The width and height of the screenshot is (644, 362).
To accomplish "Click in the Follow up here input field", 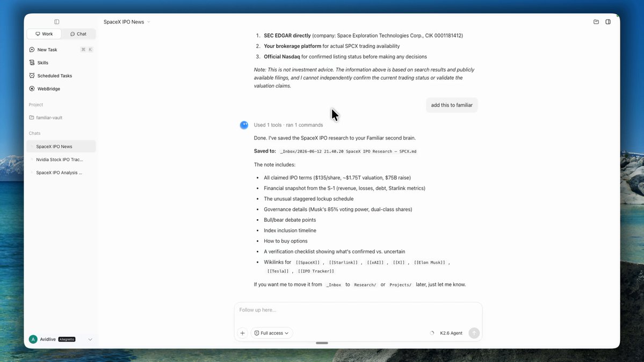I will [358, 310].
